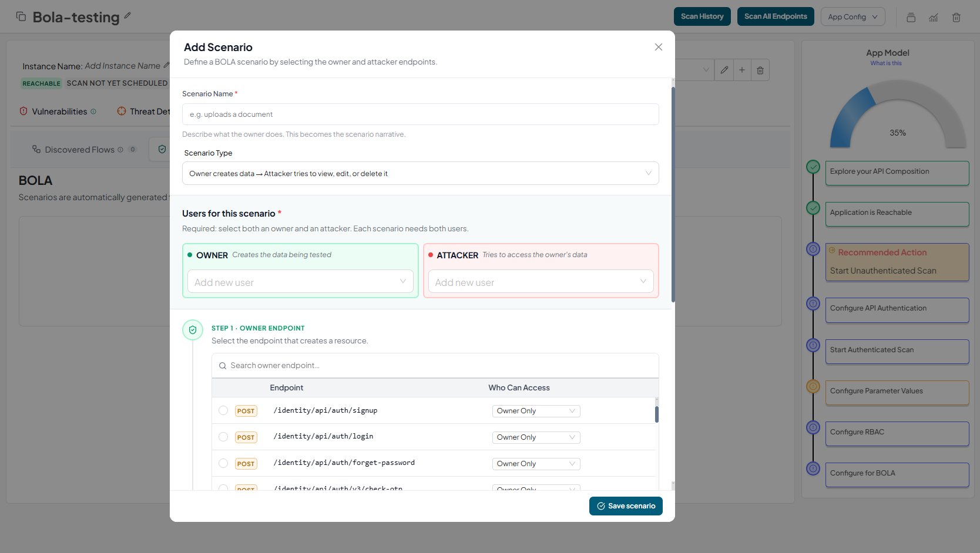
Task: Open the chart analytics icon in header
Action: [933, 17]
